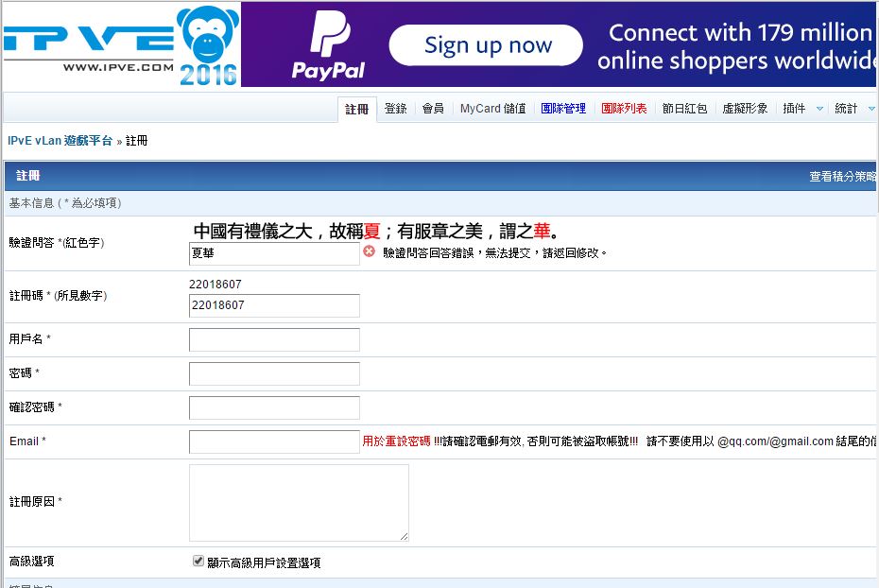
Task: Expand the 插件 dropdown arrow
Action: [x=819, y=109]
